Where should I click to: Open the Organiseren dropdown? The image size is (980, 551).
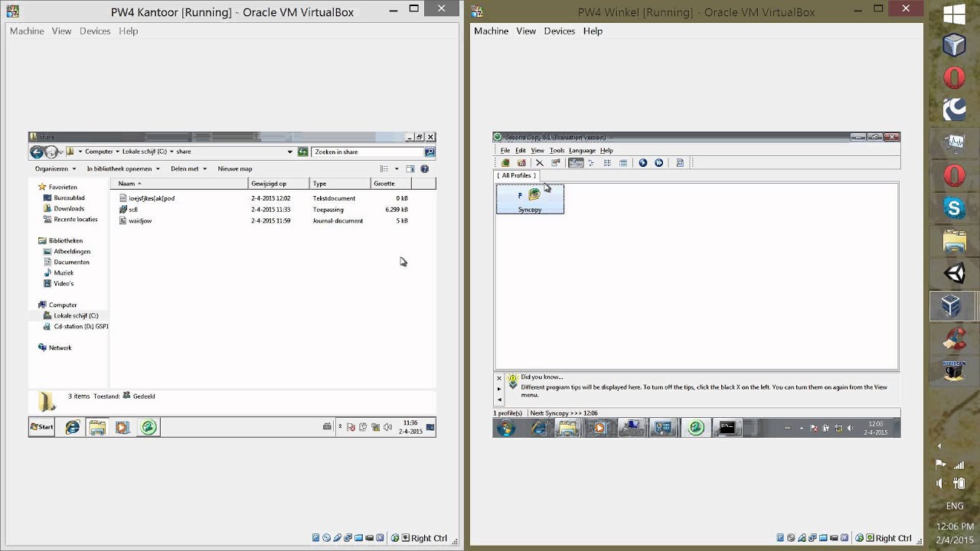point(55,169)
